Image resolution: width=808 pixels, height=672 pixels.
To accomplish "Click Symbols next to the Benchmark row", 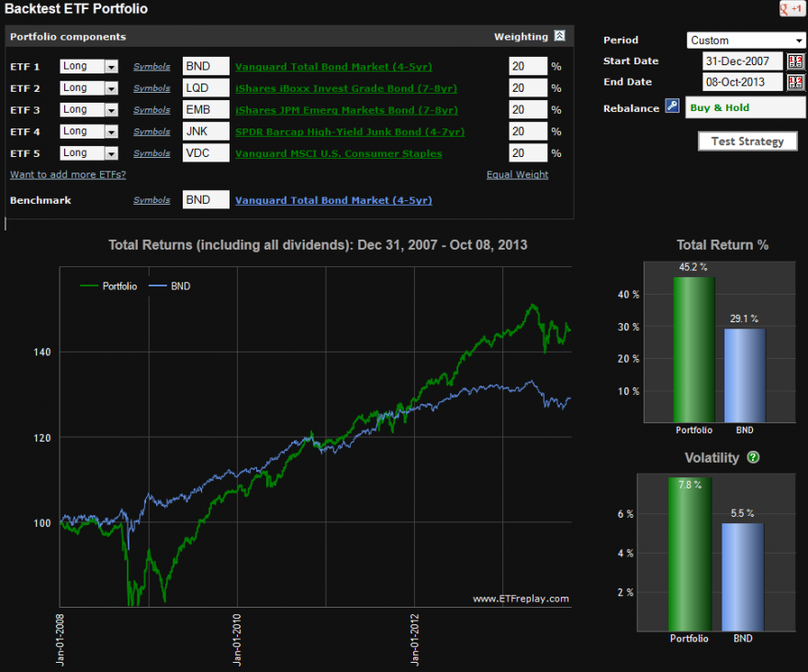I will pos(151,200).
